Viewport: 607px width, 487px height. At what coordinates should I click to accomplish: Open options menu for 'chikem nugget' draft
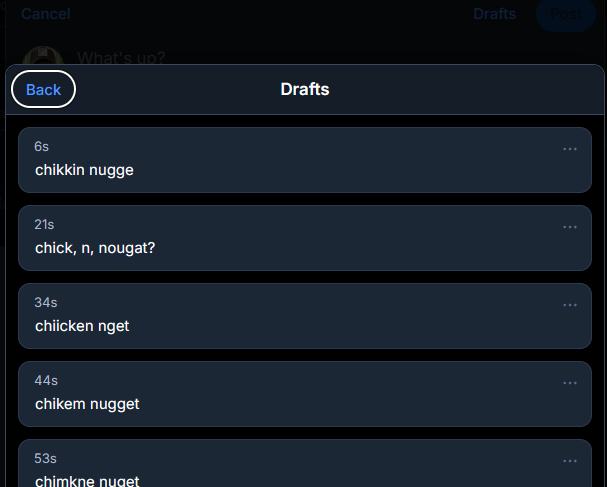point(569,383)
